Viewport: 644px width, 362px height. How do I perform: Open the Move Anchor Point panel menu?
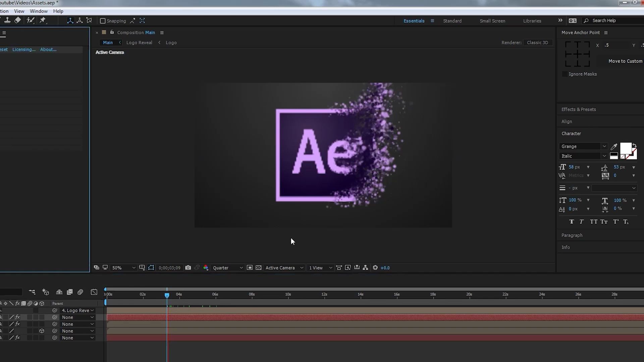pyautogui.click(x=606, y=33)
